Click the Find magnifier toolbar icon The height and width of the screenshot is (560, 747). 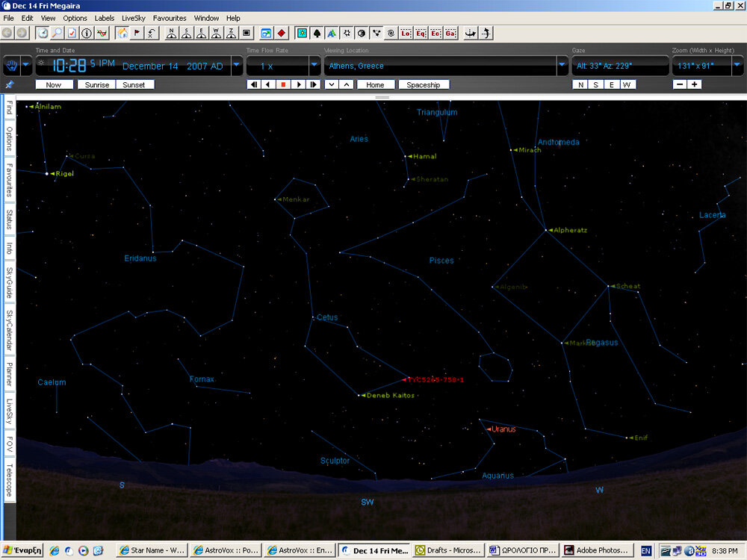(x=57, y=33)
